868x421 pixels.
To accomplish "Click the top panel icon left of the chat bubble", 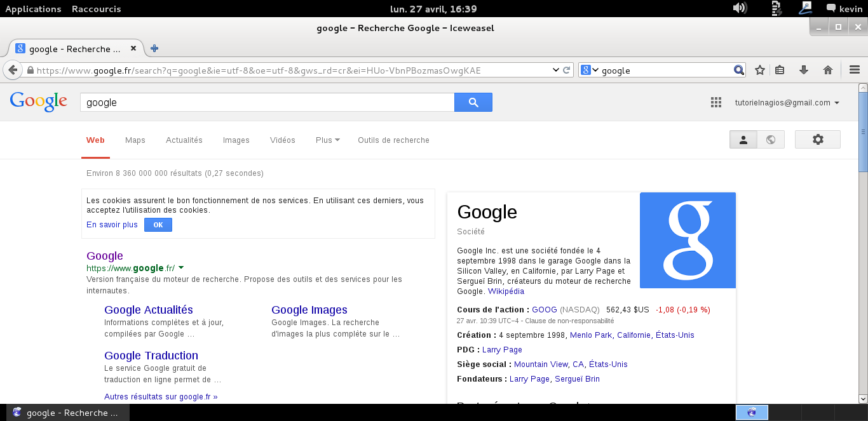I will [806, 8].
